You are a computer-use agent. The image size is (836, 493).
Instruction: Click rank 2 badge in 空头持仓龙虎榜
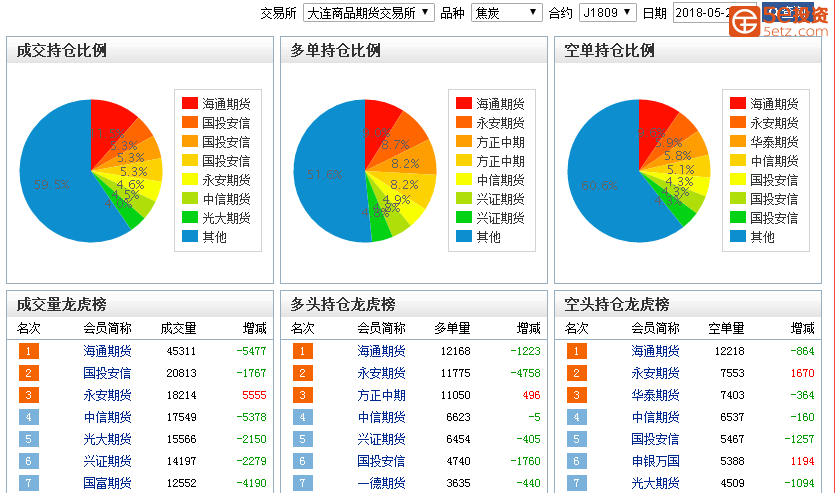[577, 373]
